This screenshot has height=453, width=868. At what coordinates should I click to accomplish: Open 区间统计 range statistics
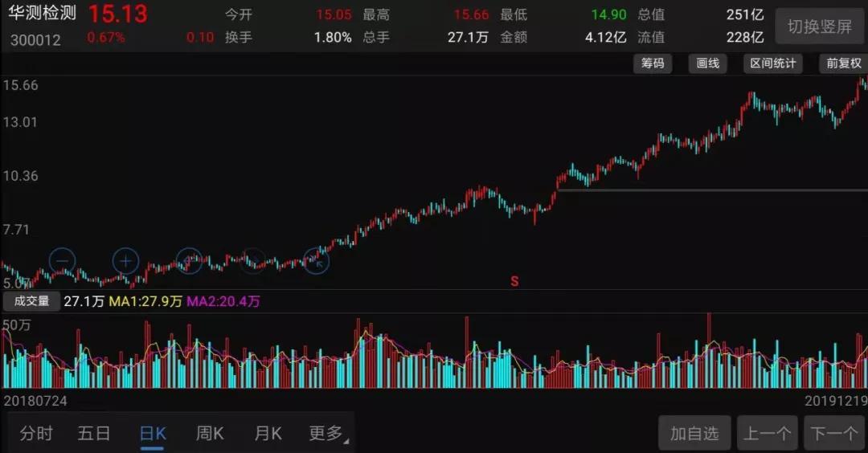tap(772, 63)
